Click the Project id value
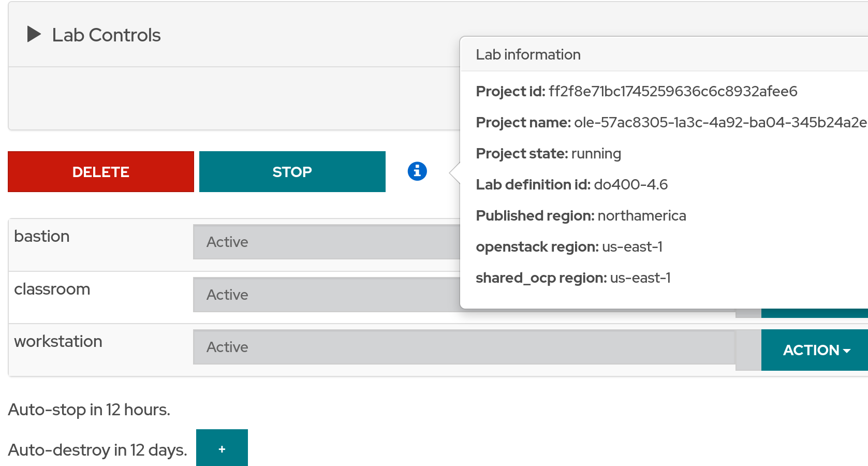Image resolution: width=868 pixels, height=466 pixels. (x=672, y=92)
